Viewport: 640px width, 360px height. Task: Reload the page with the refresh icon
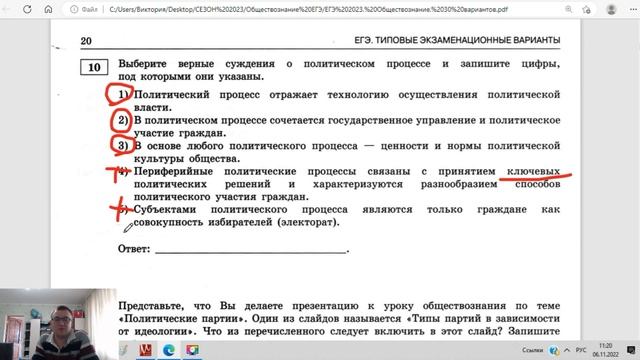pyautogui.click(x=27, y=9)
